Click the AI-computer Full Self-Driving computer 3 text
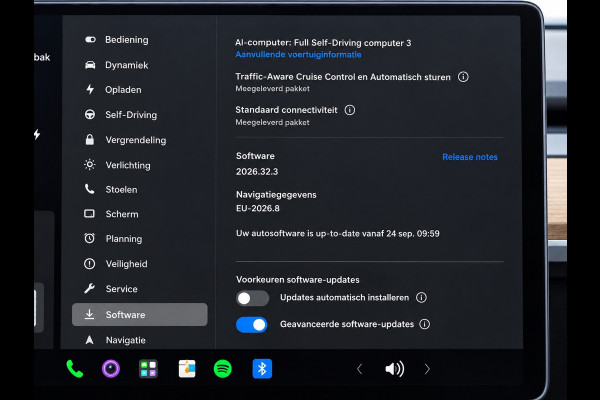The width and height of the screenshot is (600, 400). pyautogui.click(x=323, y=43)
